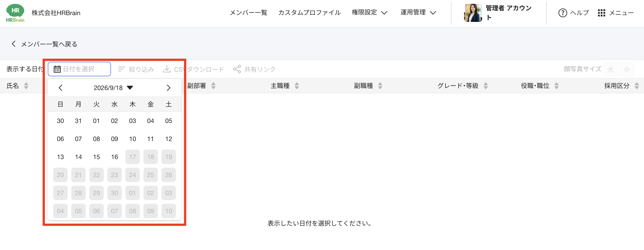Click the filter 絞り込み icon

(x=122, y=69)
